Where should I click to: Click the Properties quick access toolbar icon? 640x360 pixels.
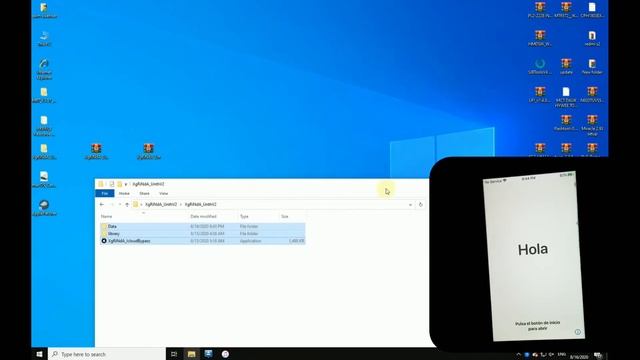pos(111,184)
